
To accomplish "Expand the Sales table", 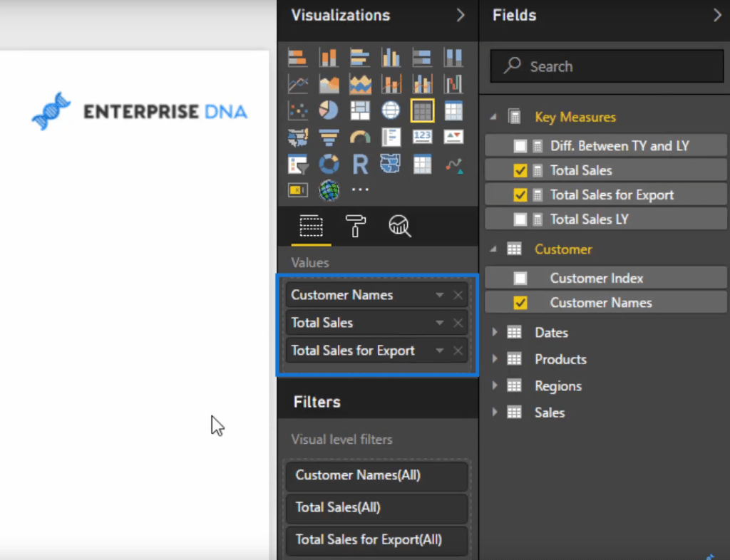I will (495, 412).
